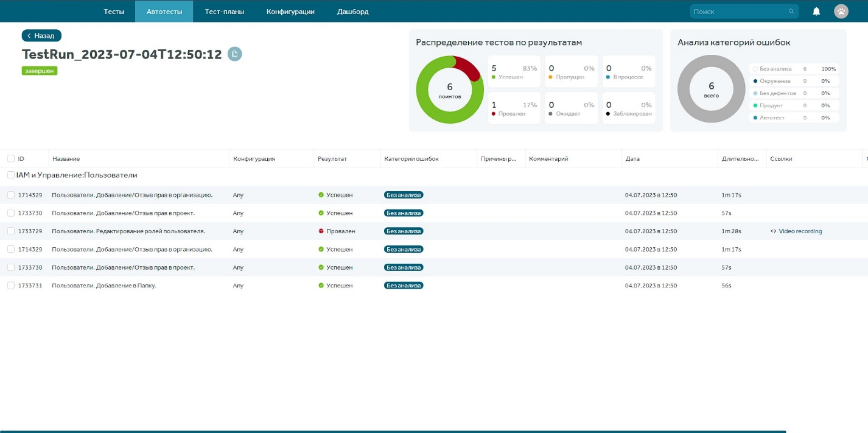Tick the checkbox for test 1733729
The width and height of the screenshot is (868, 433).
(11, 231)
